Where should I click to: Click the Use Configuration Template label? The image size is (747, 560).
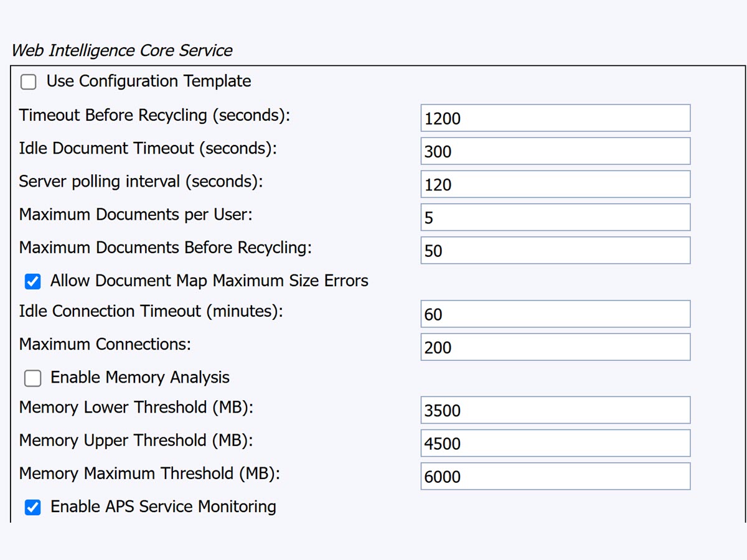point(149,81)
